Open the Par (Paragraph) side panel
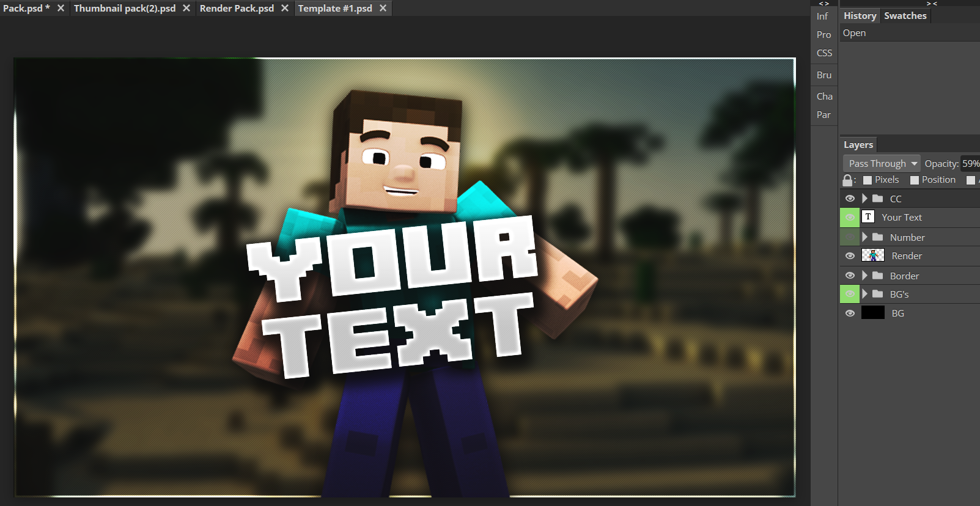Screen dimensions: 980x506 click(823, 115)
